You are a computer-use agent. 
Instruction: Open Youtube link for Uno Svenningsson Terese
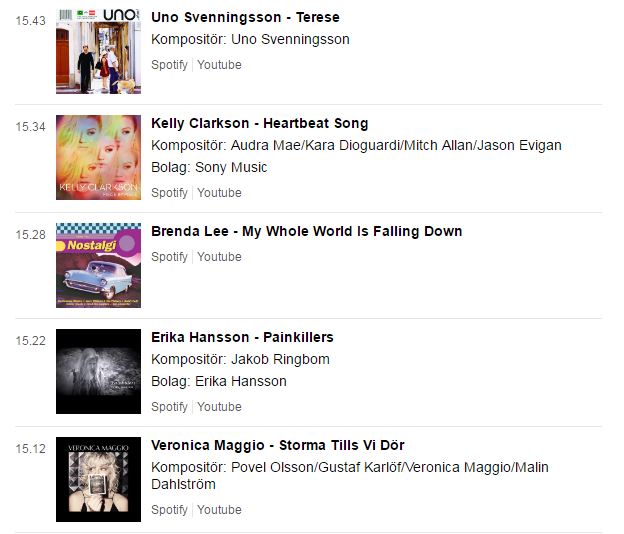(219, 65)
